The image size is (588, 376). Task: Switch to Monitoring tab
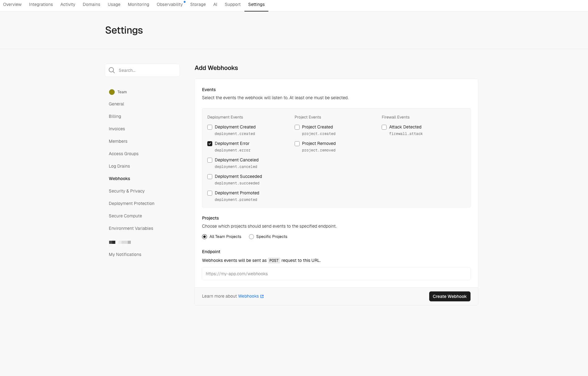139,4
